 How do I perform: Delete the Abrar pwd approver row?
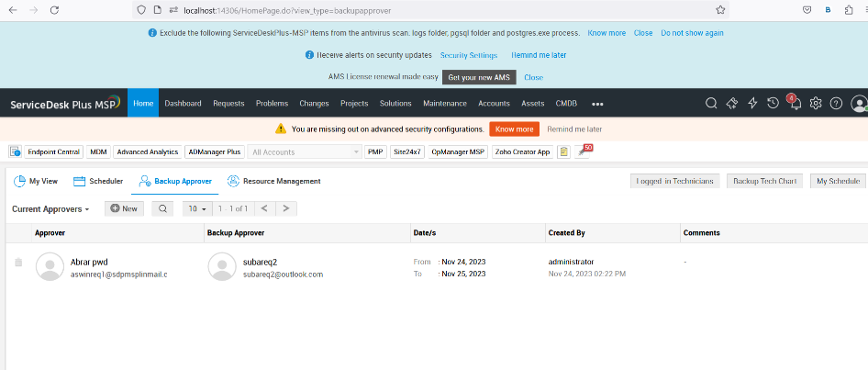point(18,263)
